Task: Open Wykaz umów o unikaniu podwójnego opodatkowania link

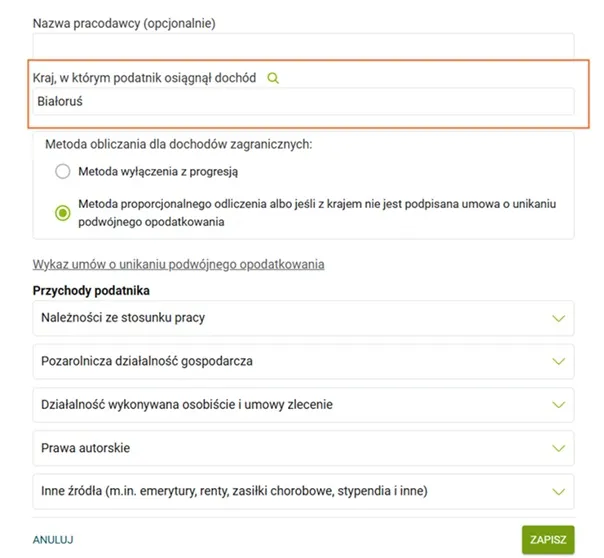Action: [178, 264]
